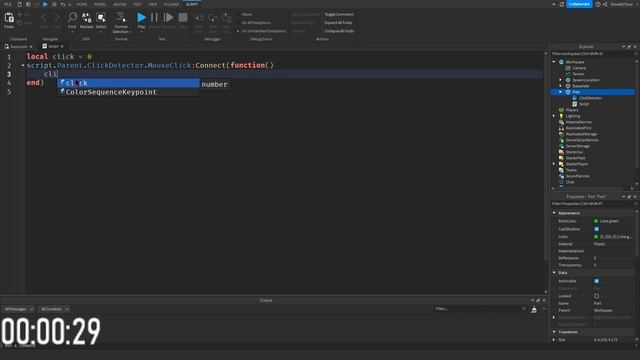Click the Undo arrow in title bar

(x=62, y=4)
